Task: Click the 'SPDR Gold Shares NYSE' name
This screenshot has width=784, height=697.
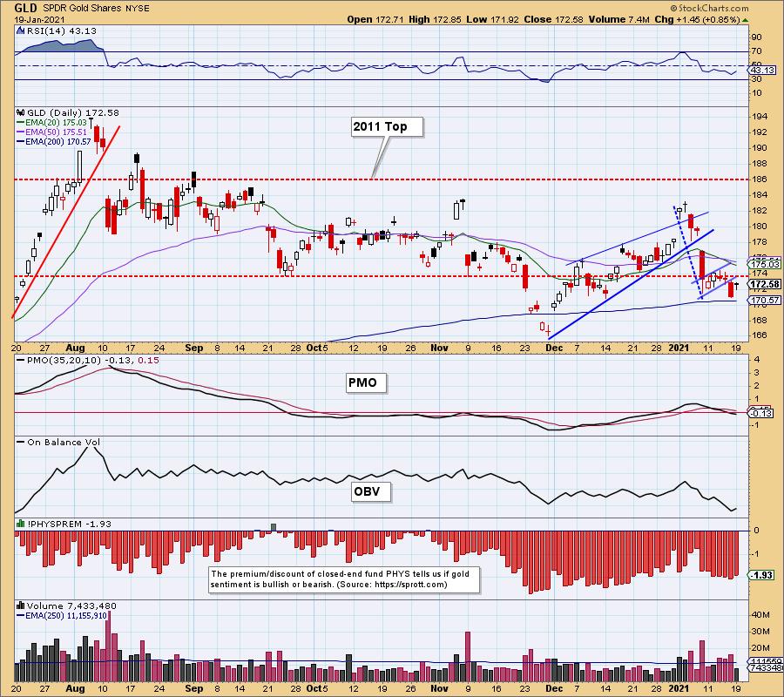Action: coord(96,9)
